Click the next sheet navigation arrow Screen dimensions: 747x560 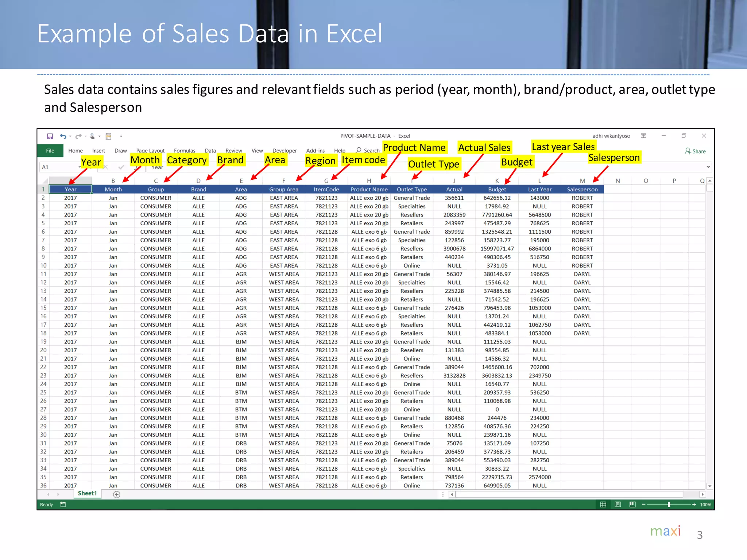click(x=58, y=494)
